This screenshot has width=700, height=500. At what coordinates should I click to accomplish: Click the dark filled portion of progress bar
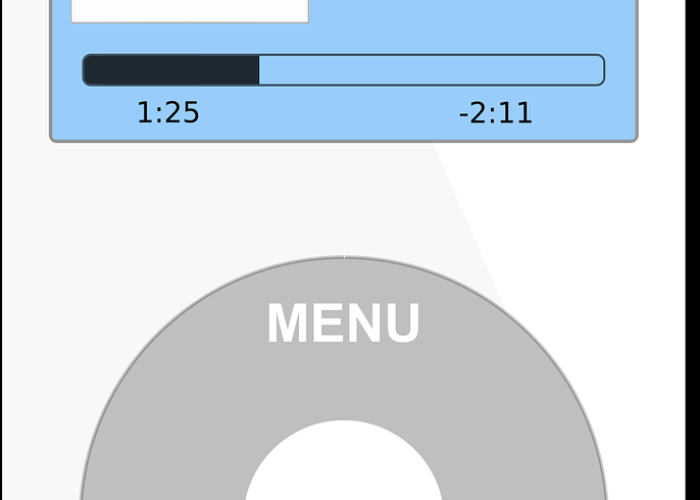171,70
